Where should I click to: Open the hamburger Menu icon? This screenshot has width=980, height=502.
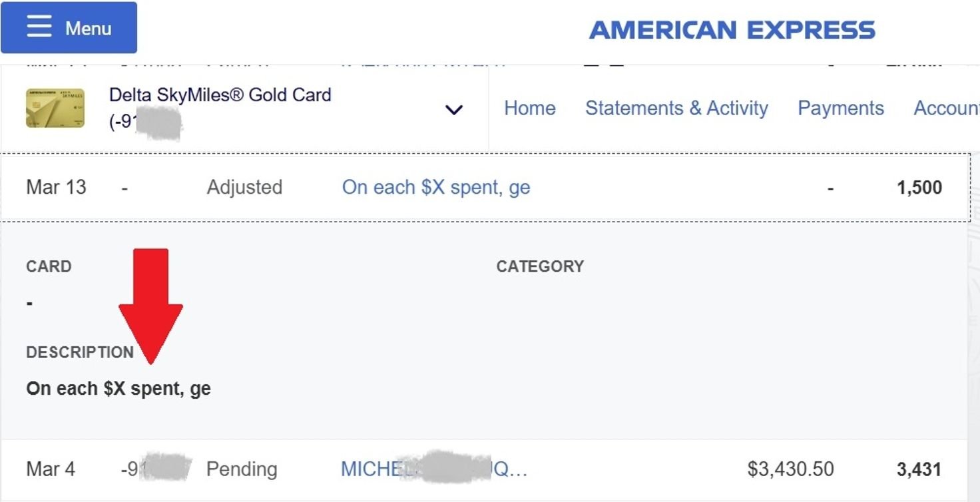click(39, 27)
